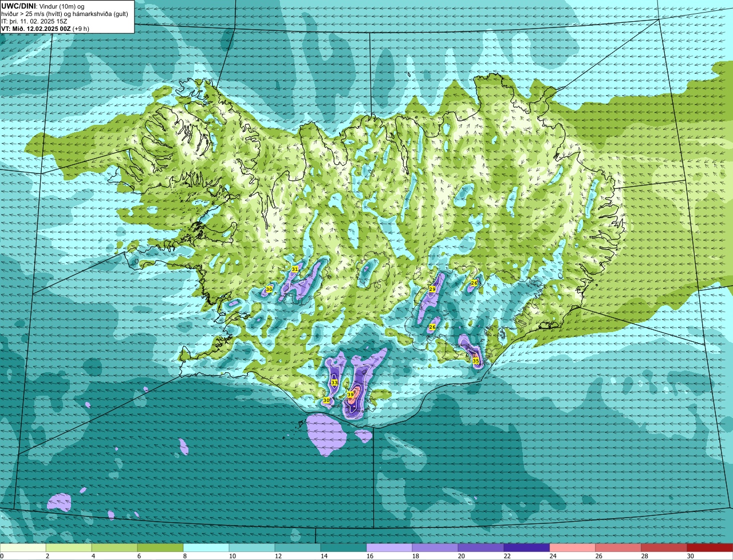Click the "VT: Mið. 12.02.2025 00Z" valid time
Screen dimensions: 733x560
point(36,28)
